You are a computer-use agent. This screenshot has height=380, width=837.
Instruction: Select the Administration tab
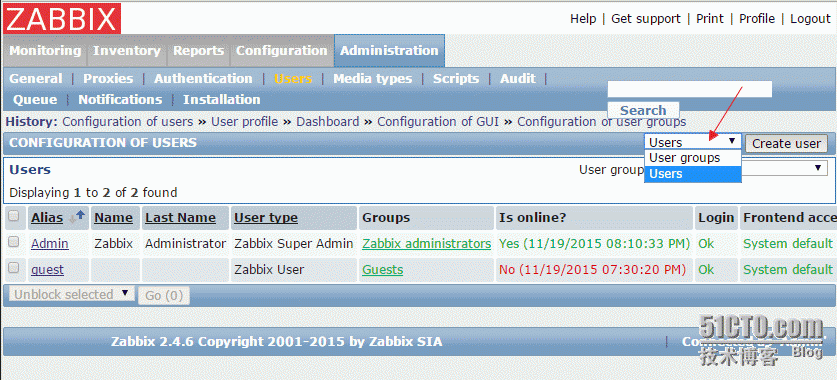click(x=389, y=51)
